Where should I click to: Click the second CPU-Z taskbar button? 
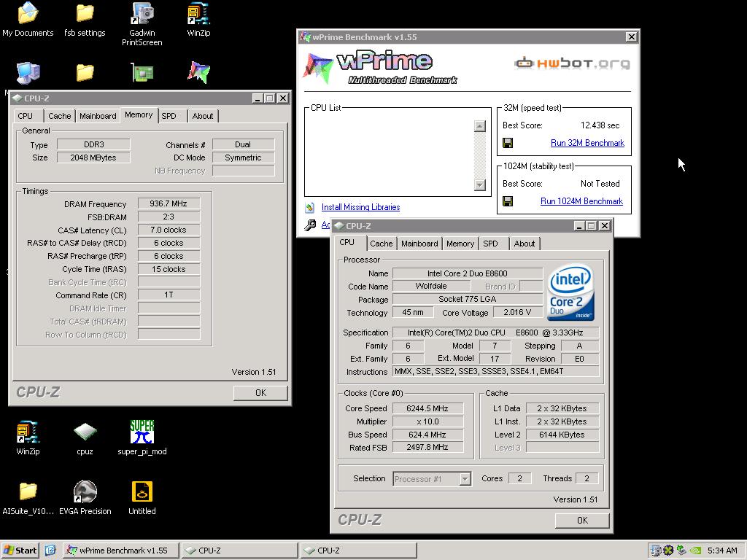point(359,551)
